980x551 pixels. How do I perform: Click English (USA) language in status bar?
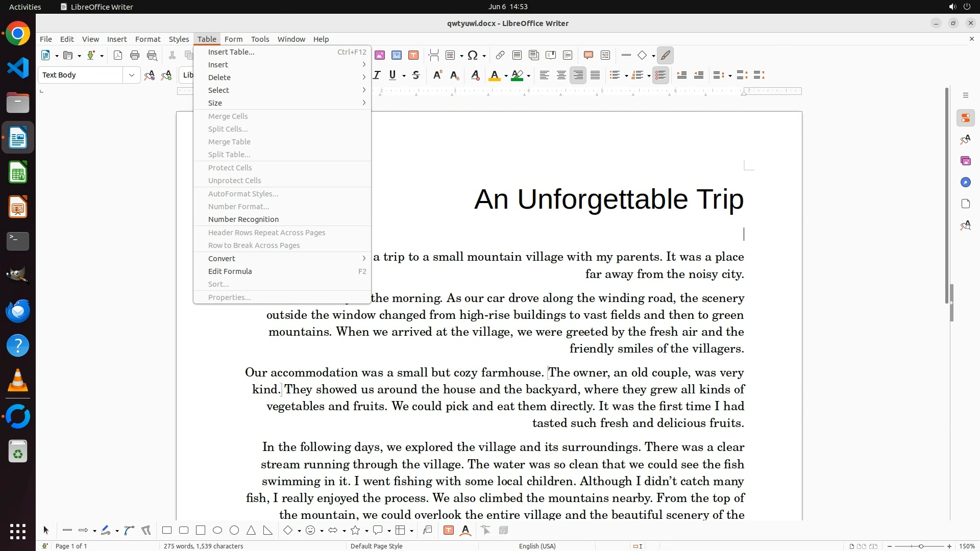(x=537, y=546)
